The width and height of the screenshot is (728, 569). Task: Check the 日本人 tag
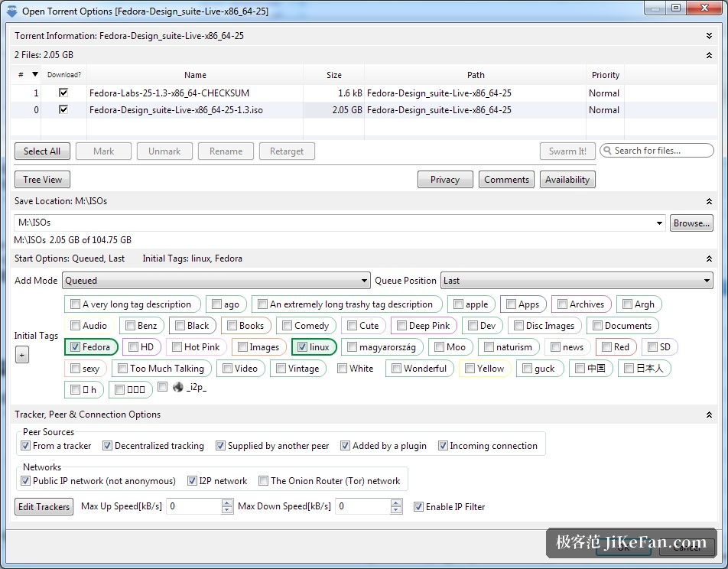tap(629, 369)
